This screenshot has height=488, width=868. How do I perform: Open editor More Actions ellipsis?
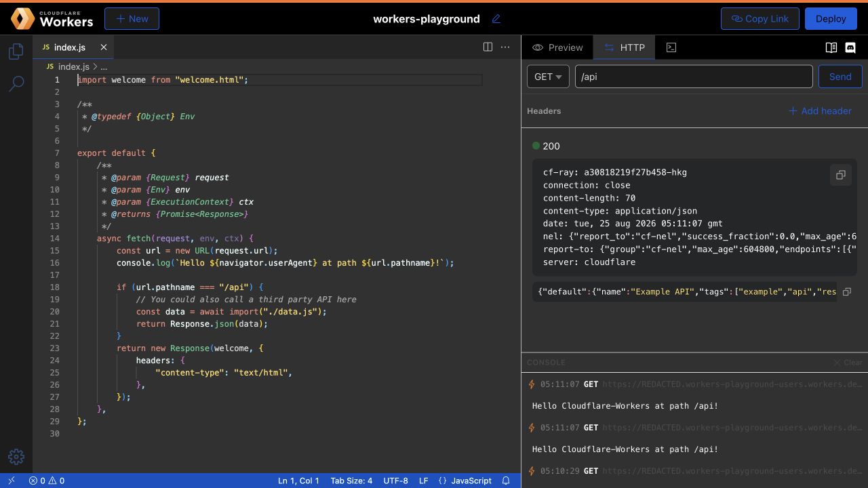click(x=505, y=47)
